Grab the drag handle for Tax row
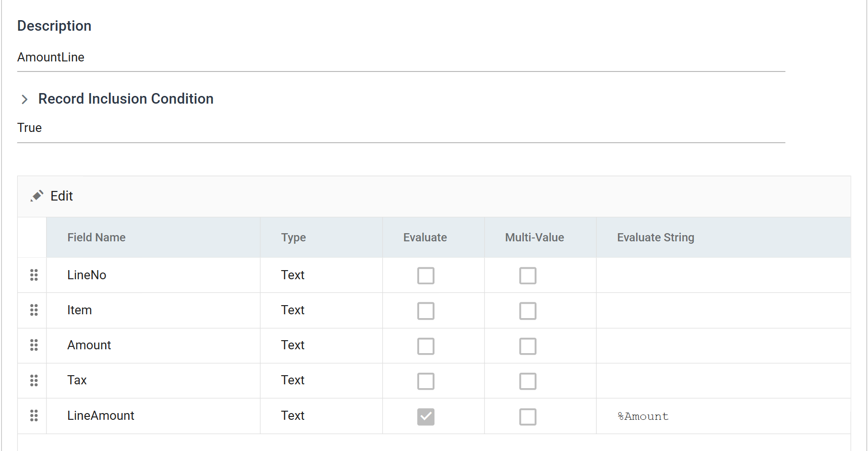868x451 pixels. (x=34, y=380)
